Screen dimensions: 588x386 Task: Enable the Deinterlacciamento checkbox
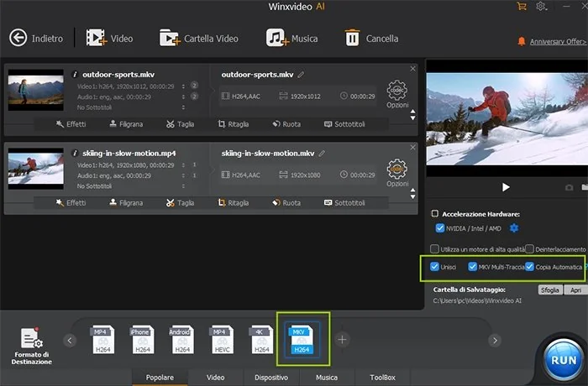pos(530,248)
